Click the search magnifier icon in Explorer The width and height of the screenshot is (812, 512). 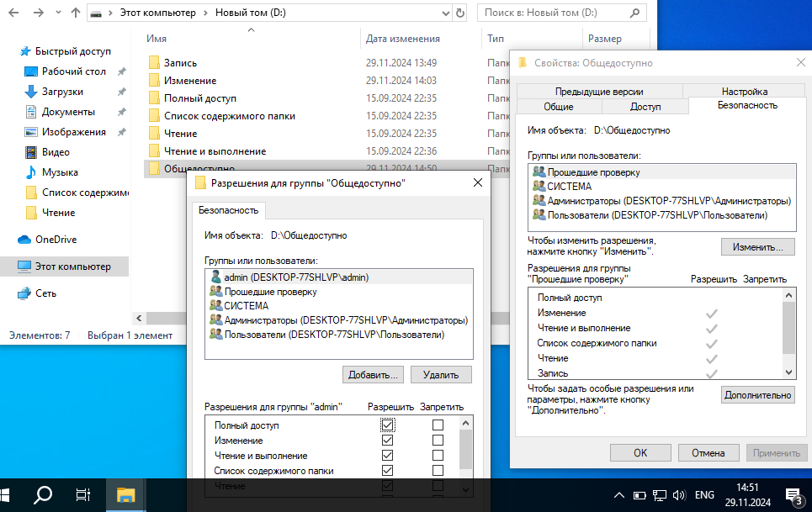[x=634, y=13]
